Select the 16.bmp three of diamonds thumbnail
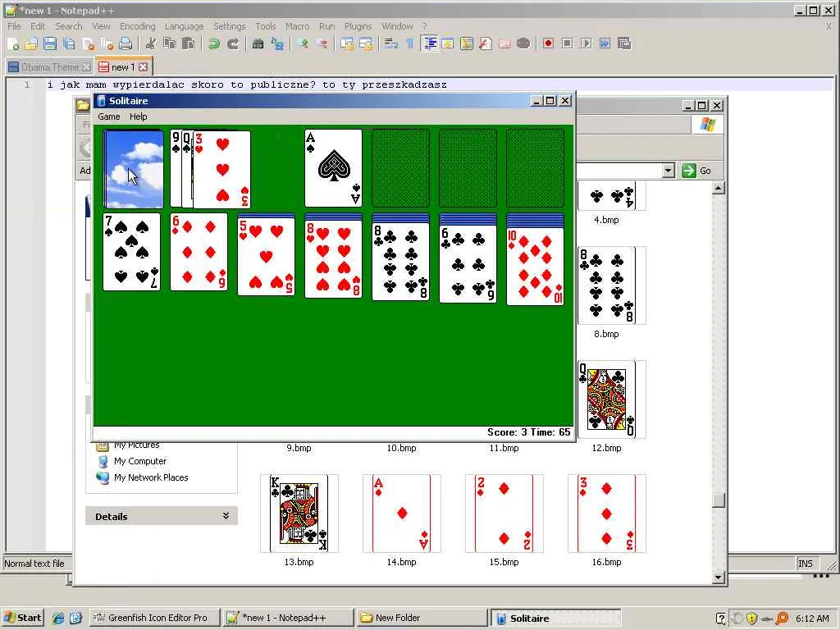Viewport: 840px width, 630px height. (606, 514)
